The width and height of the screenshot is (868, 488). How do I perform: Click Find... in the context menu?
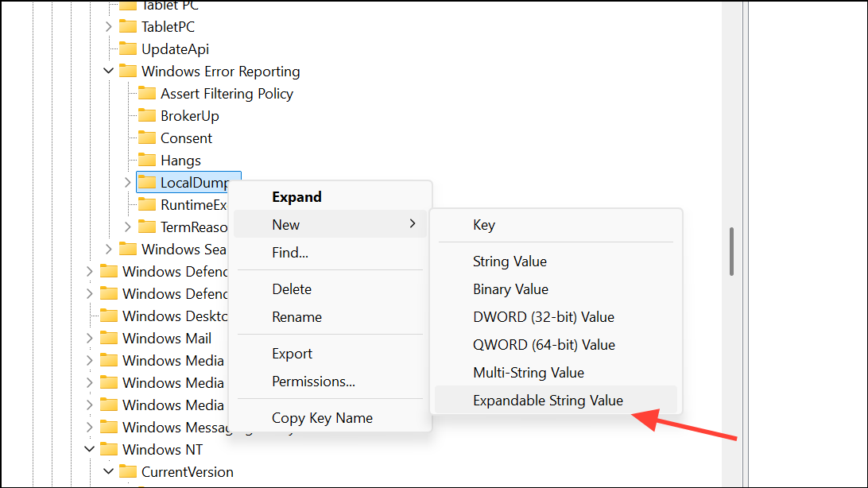289,252
